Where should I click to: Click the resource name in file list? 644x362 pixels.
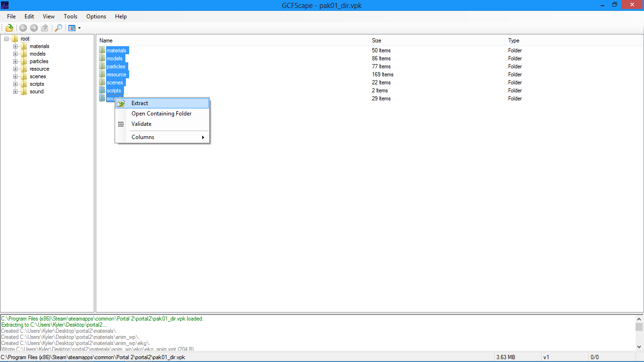116,74
